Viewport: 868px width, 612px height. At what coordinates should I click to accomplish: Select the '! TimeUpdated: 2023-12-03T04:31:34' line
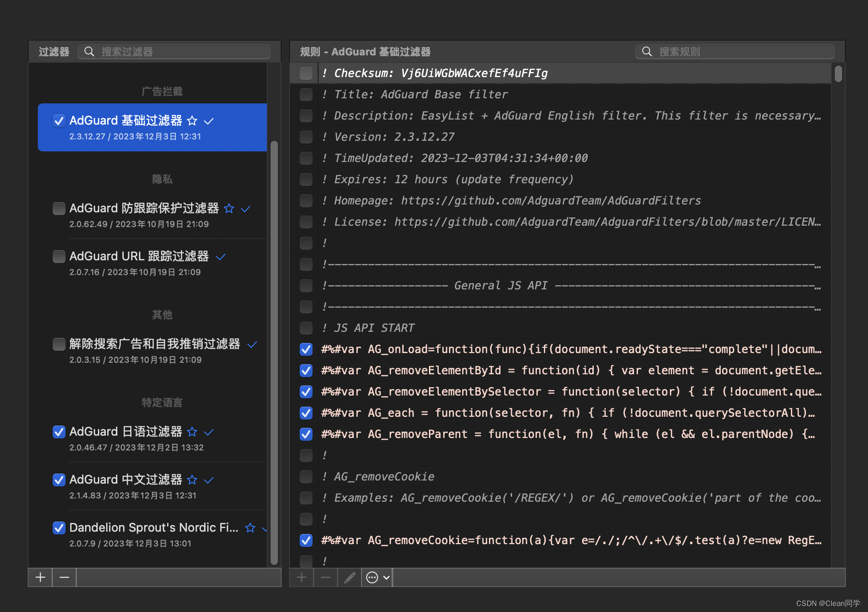[x=561, y=158]
